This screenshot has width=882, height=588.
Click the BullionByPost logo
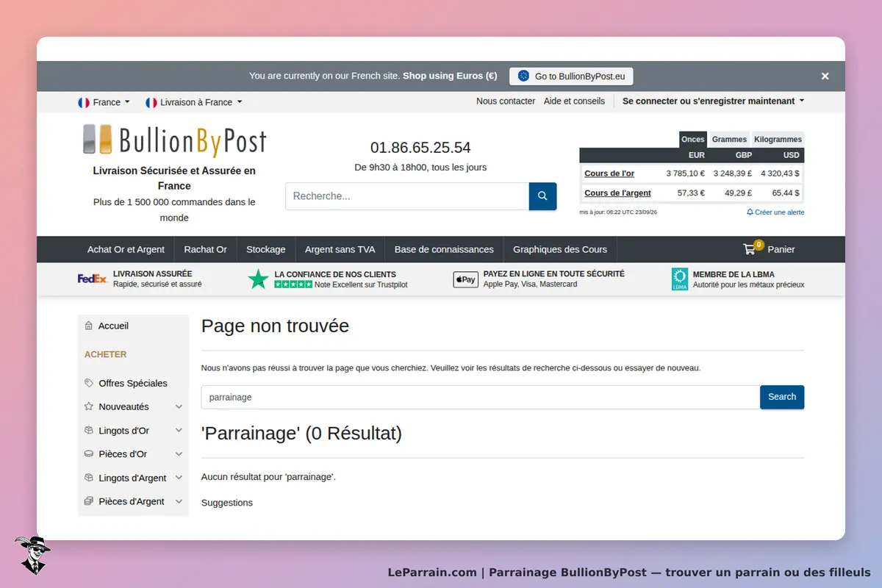174,141
